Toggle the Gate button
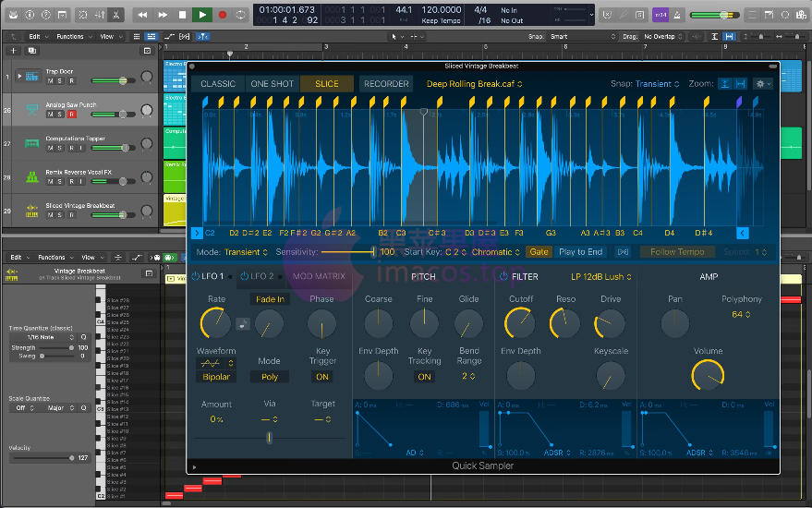The height and width of the screenshot is (508, 812). coord(539,252)
